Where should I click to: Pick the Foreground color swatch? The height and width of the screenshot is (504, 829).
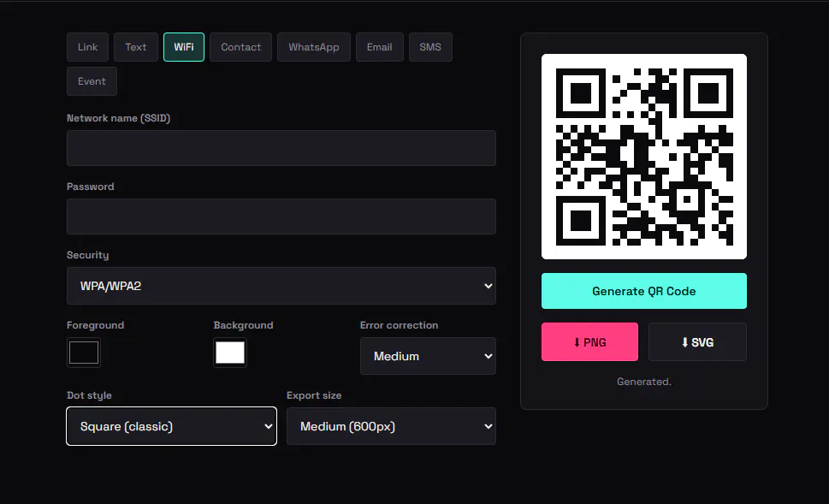tap(84, 353)
